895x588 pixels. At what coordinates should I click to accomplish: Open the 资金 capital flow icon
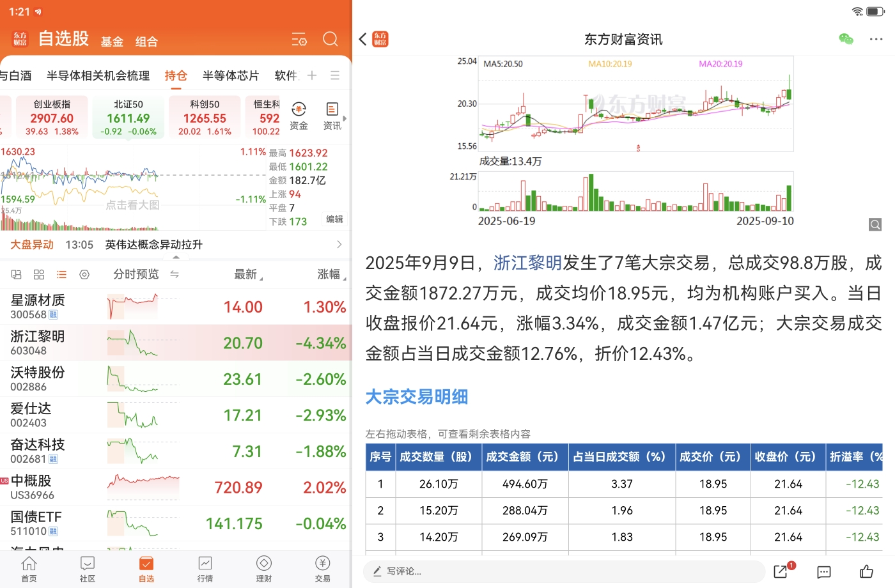299,116
